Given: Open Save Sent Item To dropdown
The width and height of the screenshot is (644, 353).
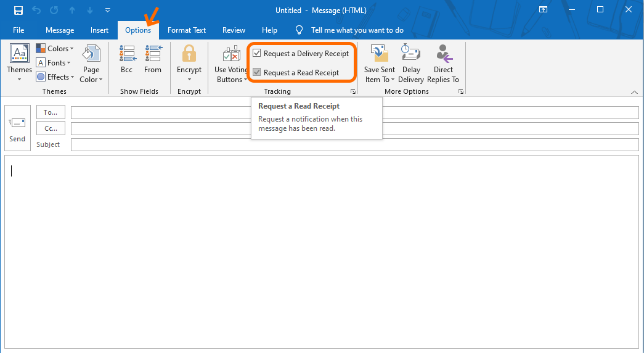Looking at the screenshot, I should point(380,64).
